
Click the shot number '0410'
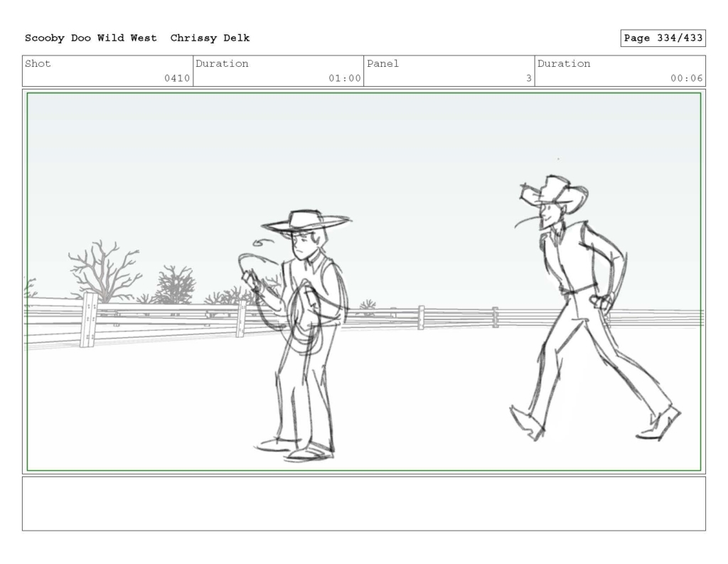pos(177,78)
